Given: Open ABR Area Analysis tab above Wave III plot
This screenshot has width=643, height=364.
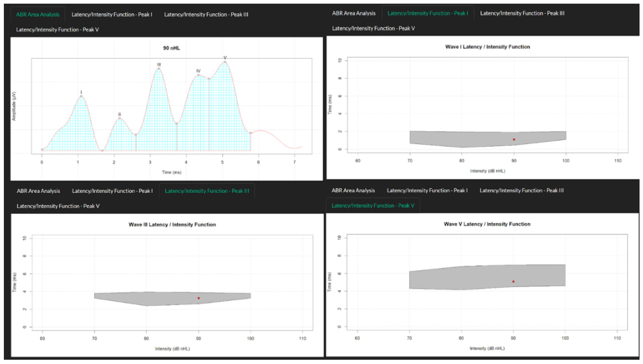Looking at the screenshot, I should click(38, 191).
